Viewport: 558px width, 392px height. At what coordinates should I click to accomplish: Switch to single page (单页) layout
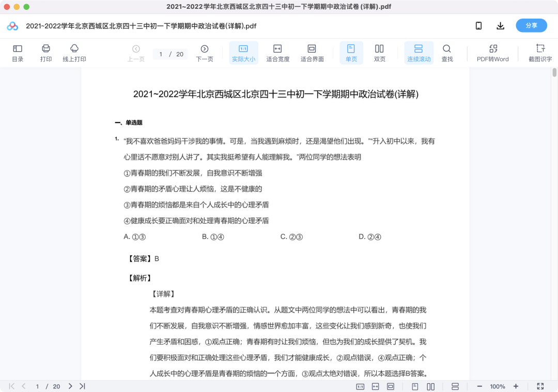(x=351, y=53)
